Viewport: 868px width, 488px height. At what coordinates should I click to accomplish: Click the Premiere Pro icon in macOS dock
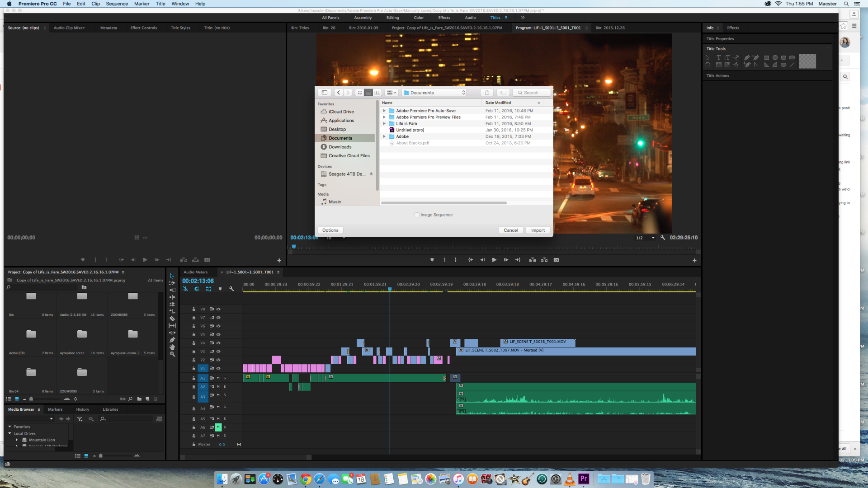pos(583,479)
